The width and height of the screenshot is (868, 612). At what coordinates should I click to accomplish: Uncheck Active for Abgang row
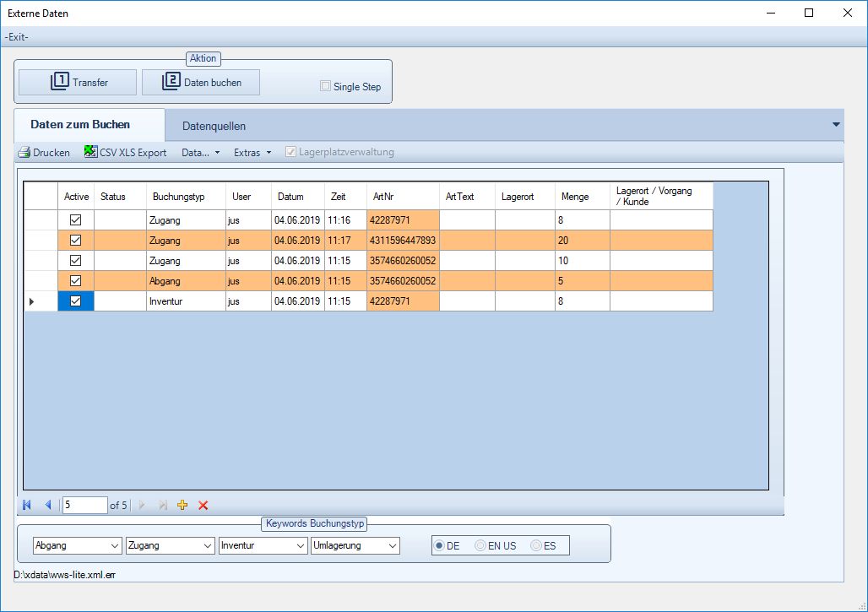[x=76, y=280]
